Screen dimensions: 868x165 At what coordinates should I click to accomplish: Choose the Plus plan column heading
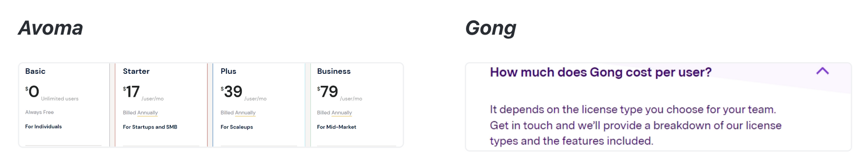click(x=228, y=71)
